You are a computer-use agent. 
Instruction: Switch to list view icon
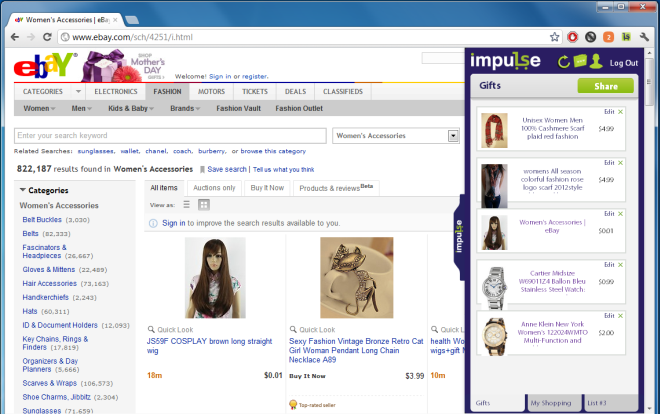(x=186, y=205)
